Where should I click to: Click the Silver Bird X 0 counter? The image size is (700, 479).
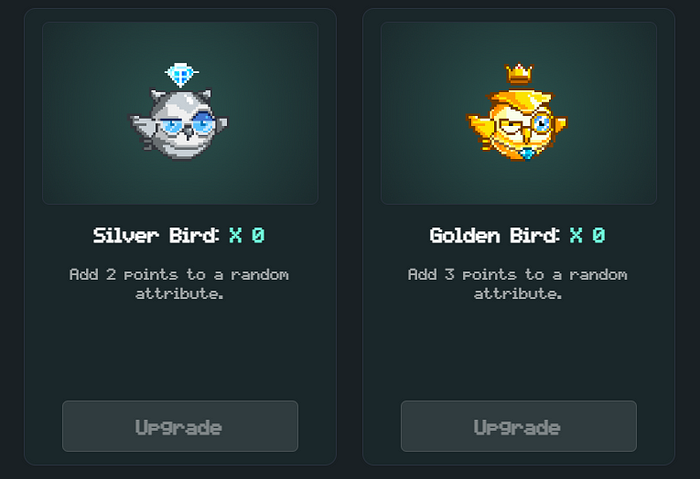click(247, 235)
